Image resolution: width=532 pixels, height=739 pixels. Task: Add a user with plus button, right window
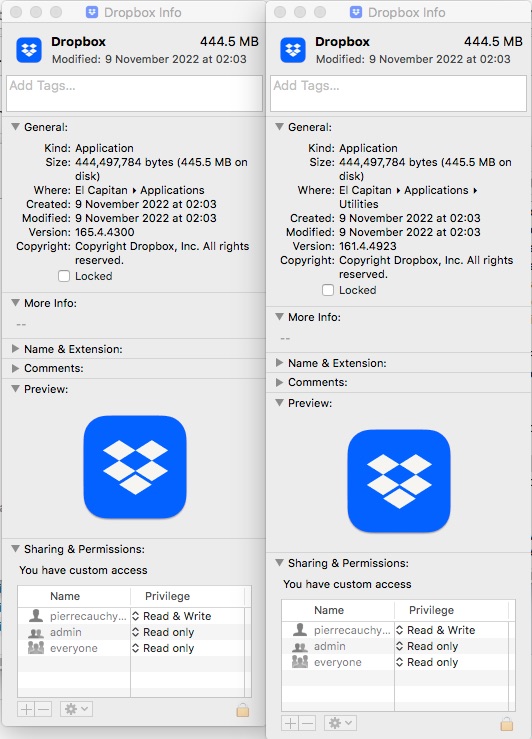click(x=290, y=723)
